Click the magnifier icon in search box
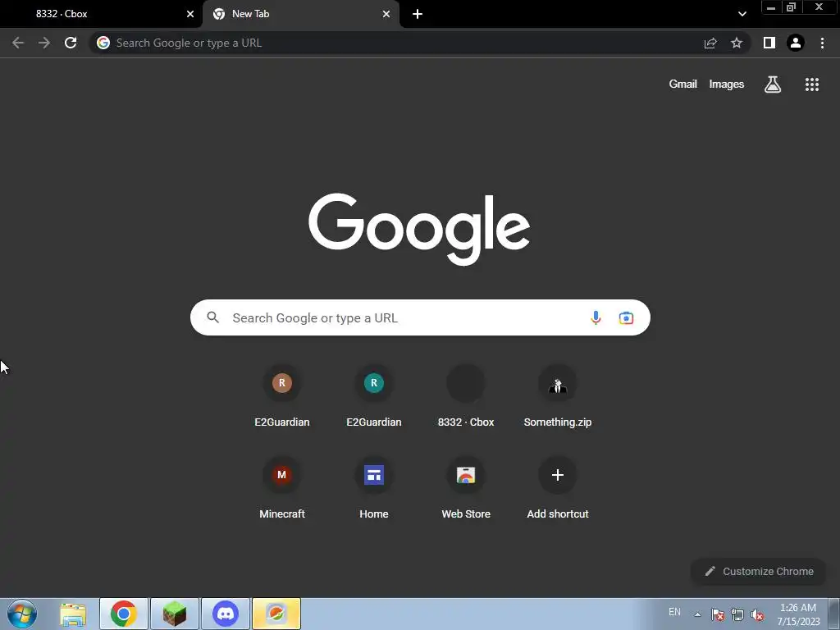Image resolution: width=840 pixels, height=630 pixels. click(x=213, y=317)
